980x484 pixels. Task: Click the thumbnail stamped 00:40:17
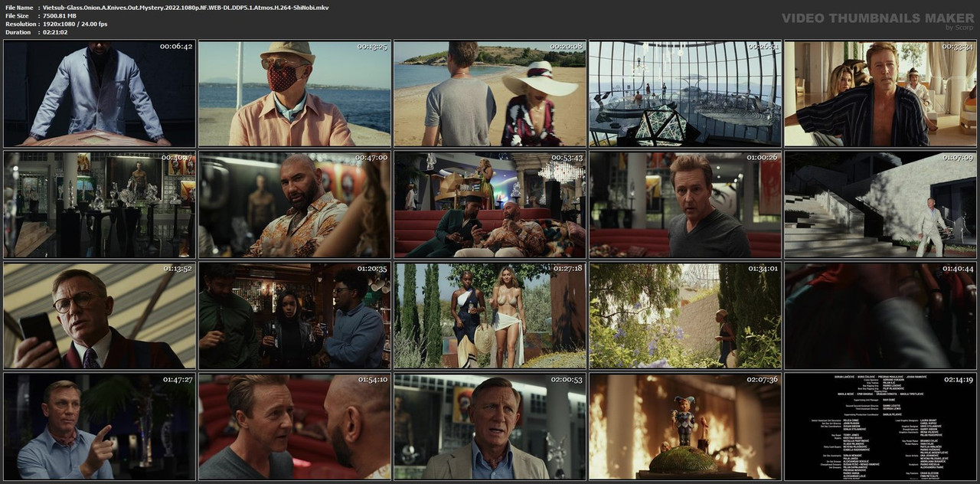click(100, 204)
